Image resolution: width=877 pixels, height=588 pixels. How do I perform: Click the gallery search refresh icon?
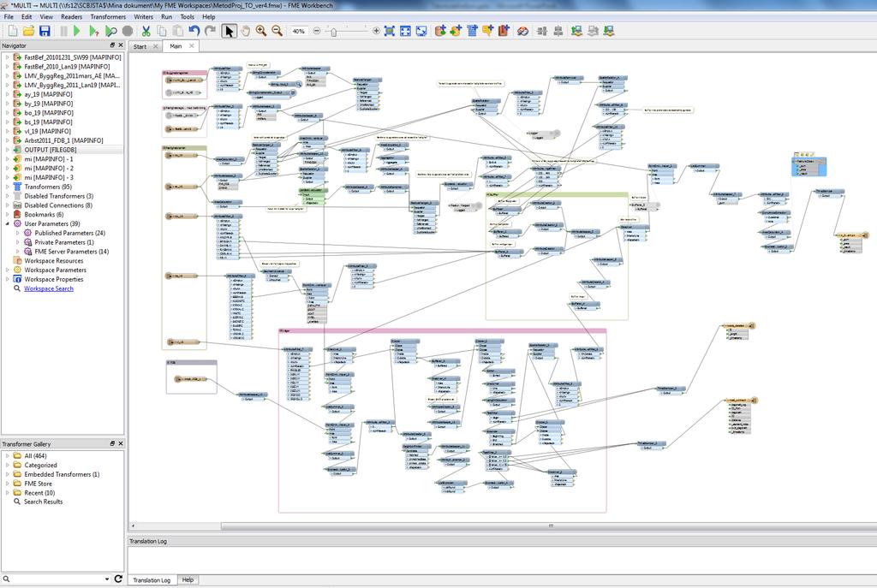(118, 579)
